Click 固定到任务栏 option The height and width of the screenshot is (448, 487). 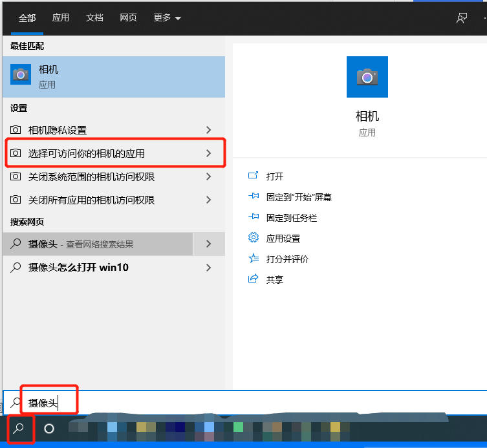point(292,218)
